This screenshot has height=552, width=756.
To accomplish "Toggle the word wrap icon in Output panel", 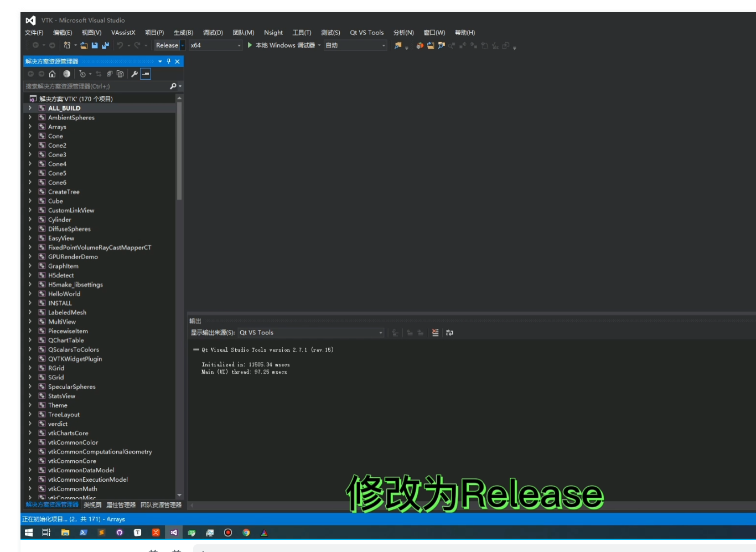I will coord(449,333).
